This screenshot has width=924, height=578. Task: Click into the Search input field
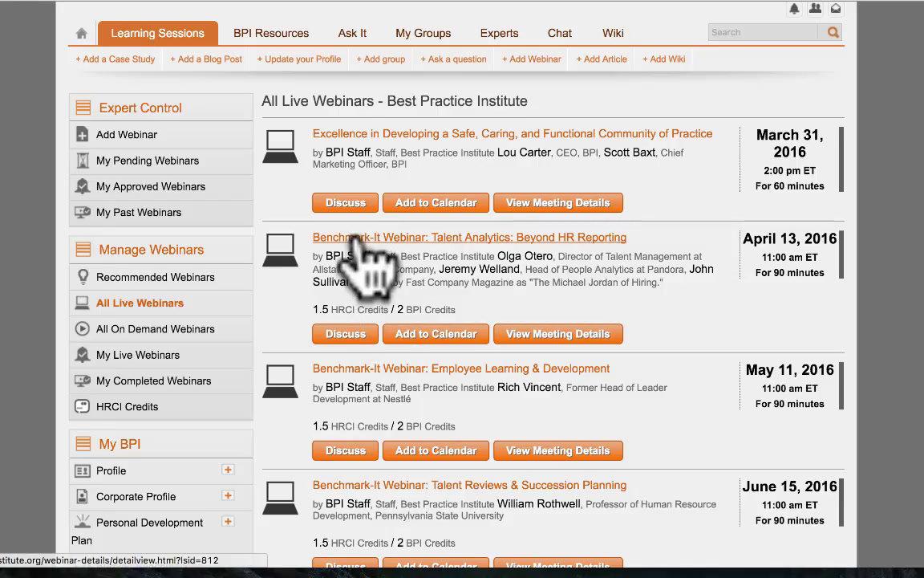[x=763, y=32]
